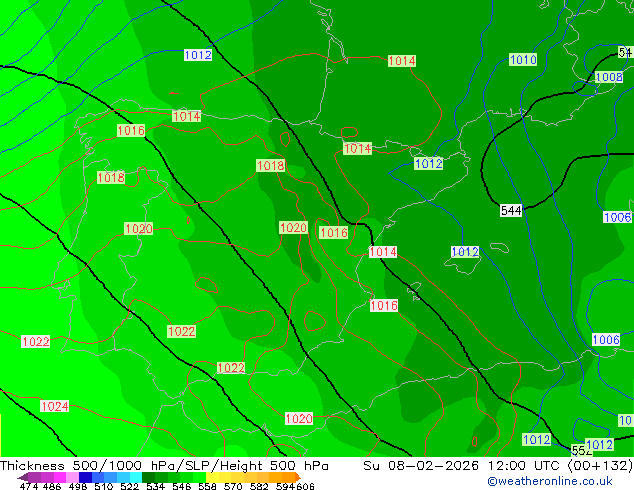Click the 498 legend value
The width and height of the screenshot is (634, 490).
click(x=78, y=486)
